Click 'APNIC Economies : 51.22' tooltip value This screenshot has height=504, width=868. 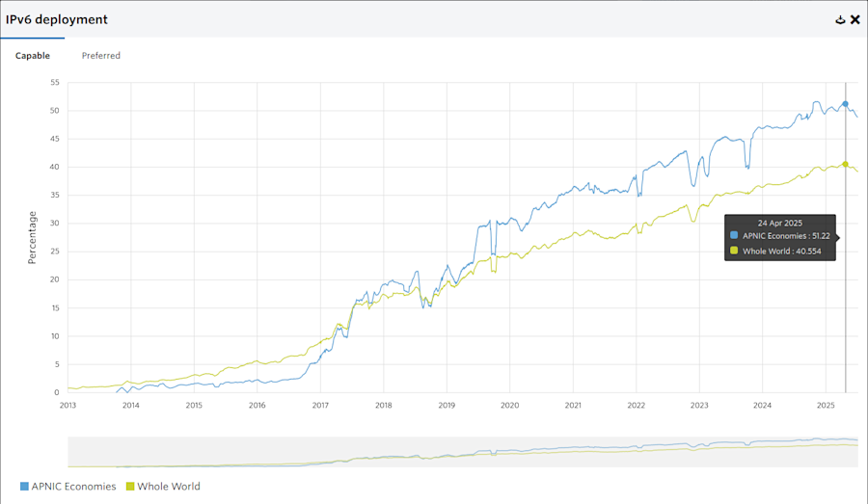pos(786,236)
